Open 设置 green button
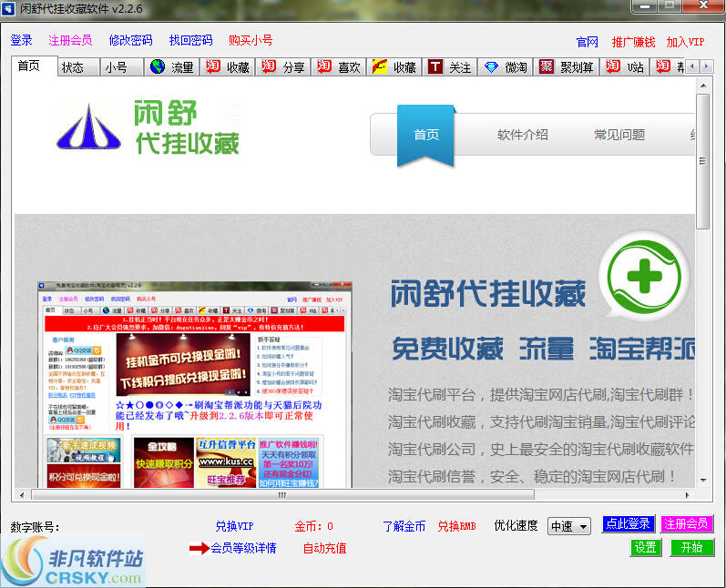Screen dimensions: 726x588 [x=646, y=547]
